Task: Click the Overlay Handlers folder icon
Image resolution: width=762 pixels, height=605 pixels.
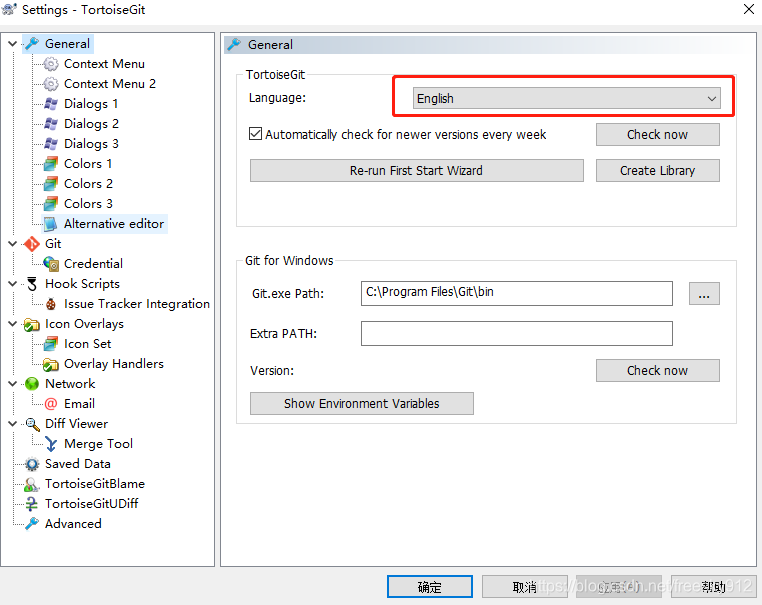Action: (x=51, y=363)
